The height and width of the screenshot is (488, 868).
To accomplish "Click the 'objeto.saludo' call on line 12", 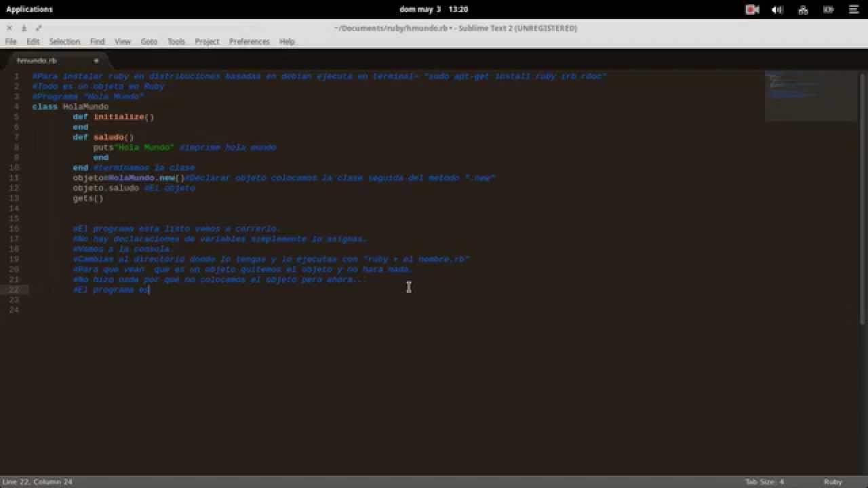I will click(x=106, y=188).
